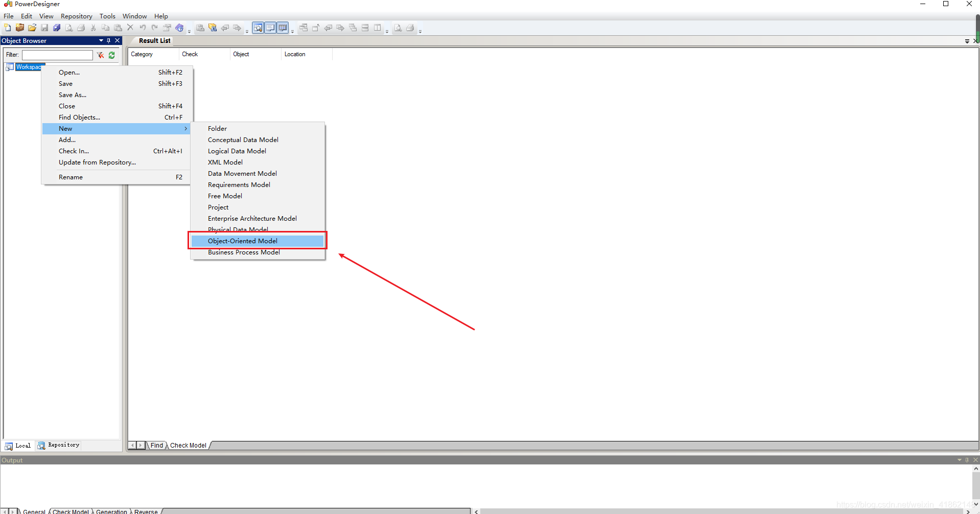This screenshot has width=980, height=514.
Task: Choose Business Process Model
Action: (x=258, y=252)
